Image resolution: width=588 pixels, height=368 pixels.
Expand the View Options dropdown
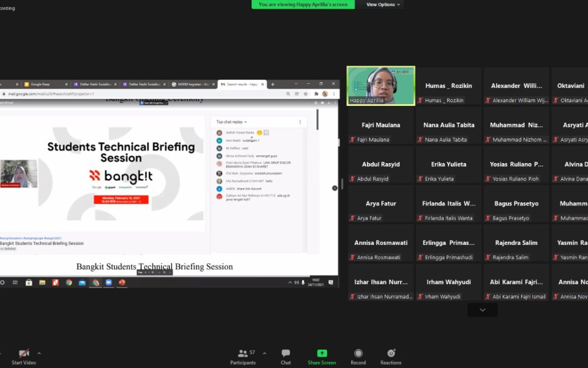click(383, 4)
